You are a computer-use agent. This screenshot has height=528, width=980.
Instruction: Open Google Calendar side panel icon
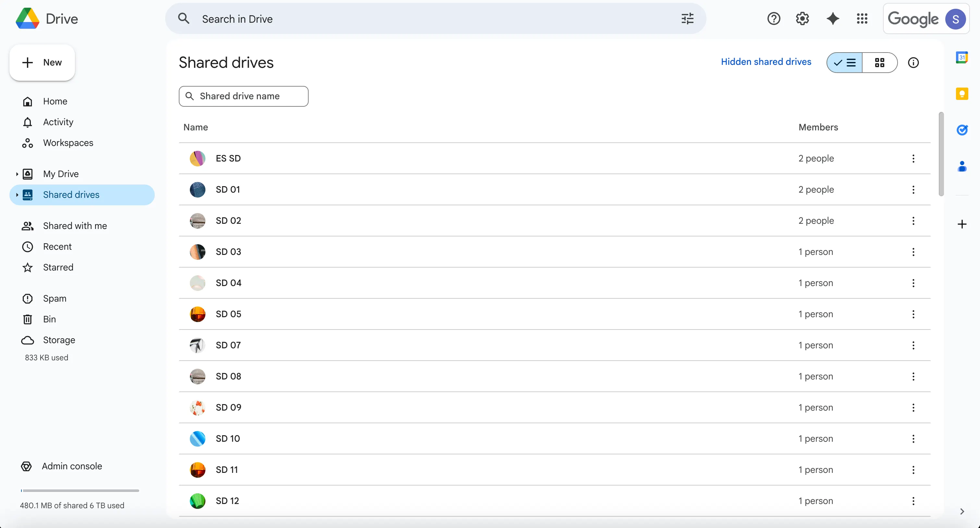click(962, 58)
